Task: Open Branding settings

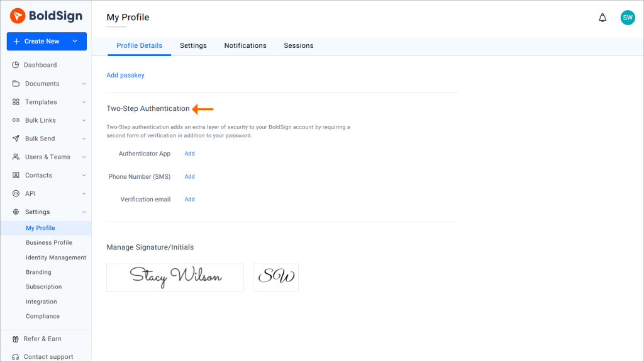Action: 38,273
